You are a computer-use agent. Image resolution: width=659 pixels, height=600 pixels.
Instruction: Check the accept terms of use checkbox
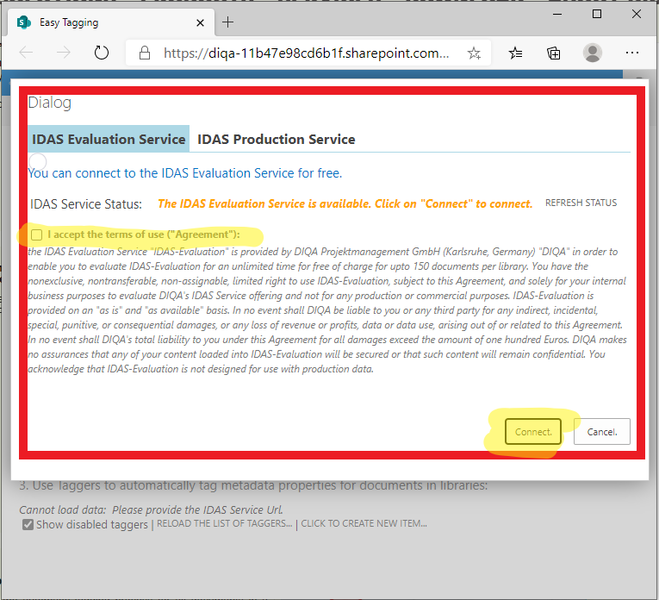point(37,235)
